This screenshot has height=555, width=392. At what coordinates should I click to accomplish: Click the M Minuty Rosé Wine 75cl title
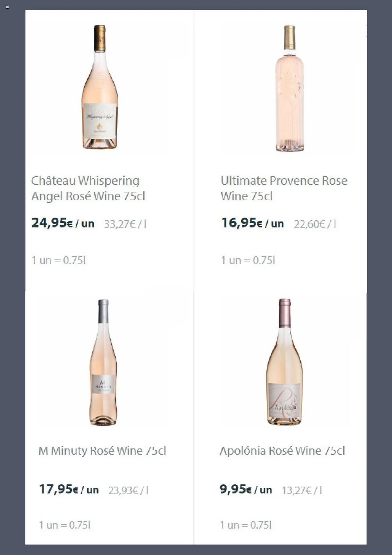(x=102, y=451)
